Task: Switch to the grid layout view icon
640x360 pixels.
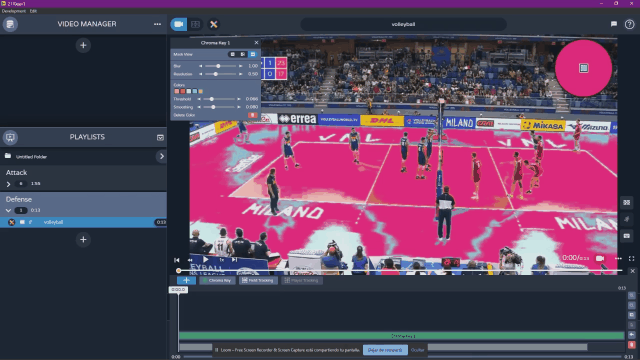Action: coord(196,24)
